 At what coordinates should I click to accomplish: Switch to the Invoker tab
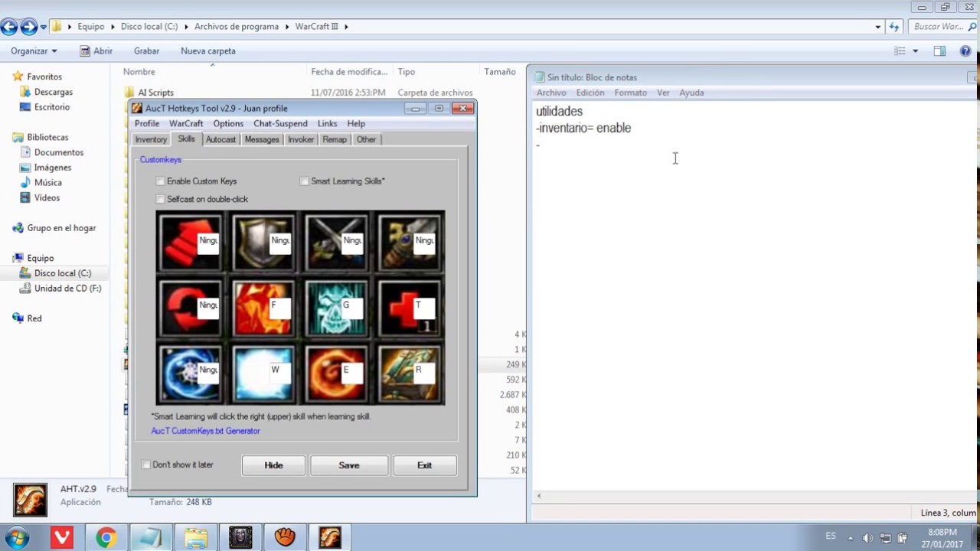tap(301, 139)
